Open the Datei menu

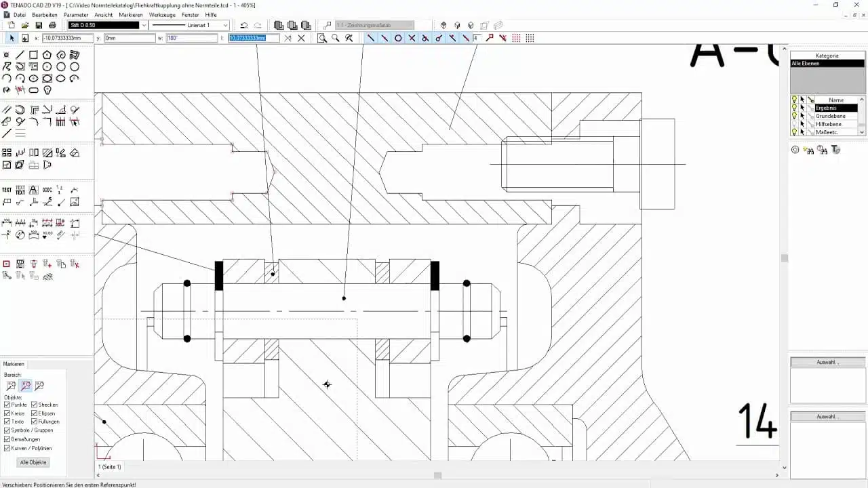20,14
